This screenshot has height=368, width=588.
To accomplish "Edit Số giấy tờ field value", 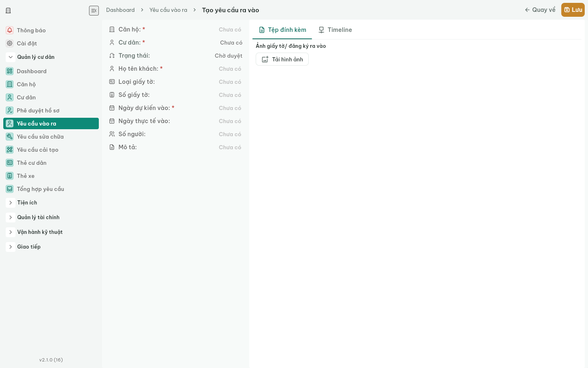I will (230, 95).
